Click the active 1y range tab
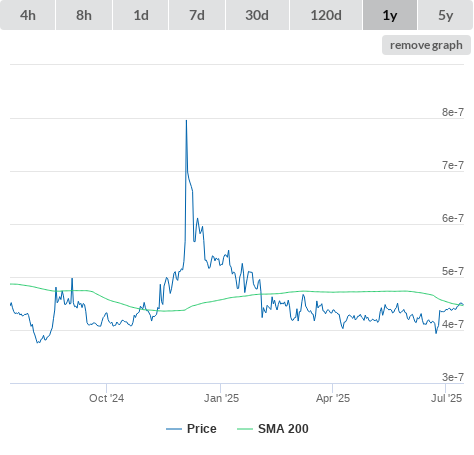This screenshot has width=474, height=455. click(390, 15)
